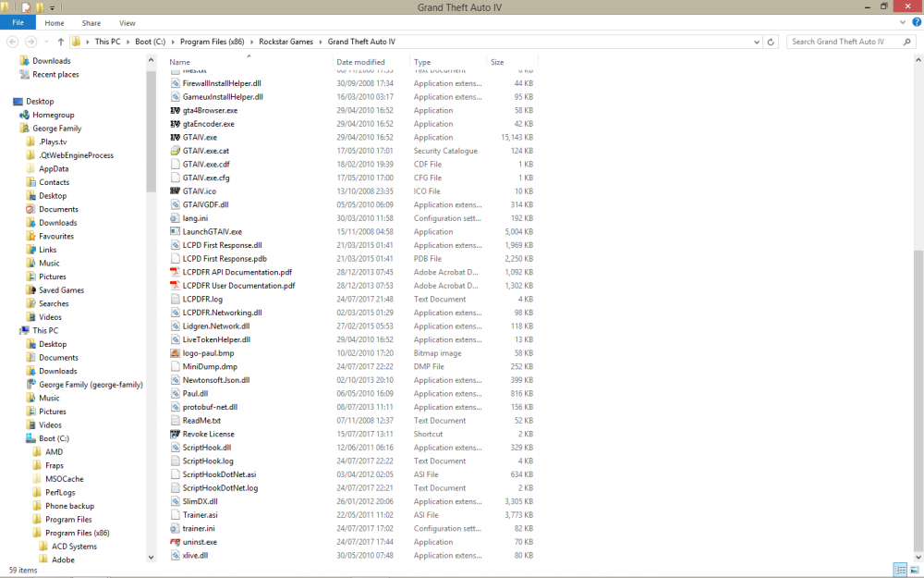Viewport: 924px width, 578px height.
Task: Switch to large thumbnails view in status bar
Action: tap(915, 570)
